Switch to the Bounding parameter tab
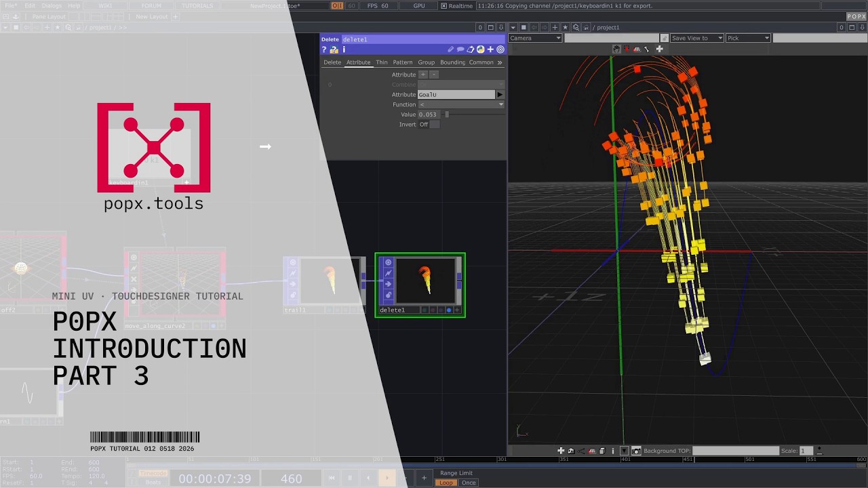The width and height of the screenshot is (868, 488). 452,62
